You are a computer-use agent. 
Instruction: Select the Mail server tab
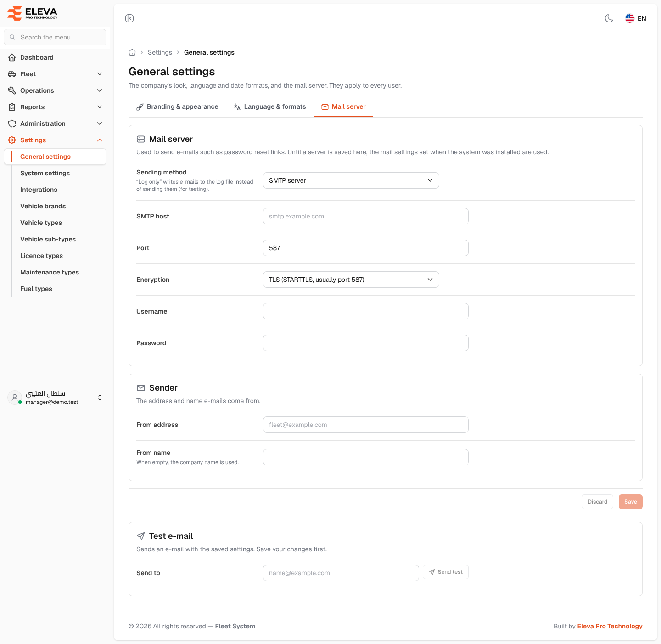[x=343, y=106]
